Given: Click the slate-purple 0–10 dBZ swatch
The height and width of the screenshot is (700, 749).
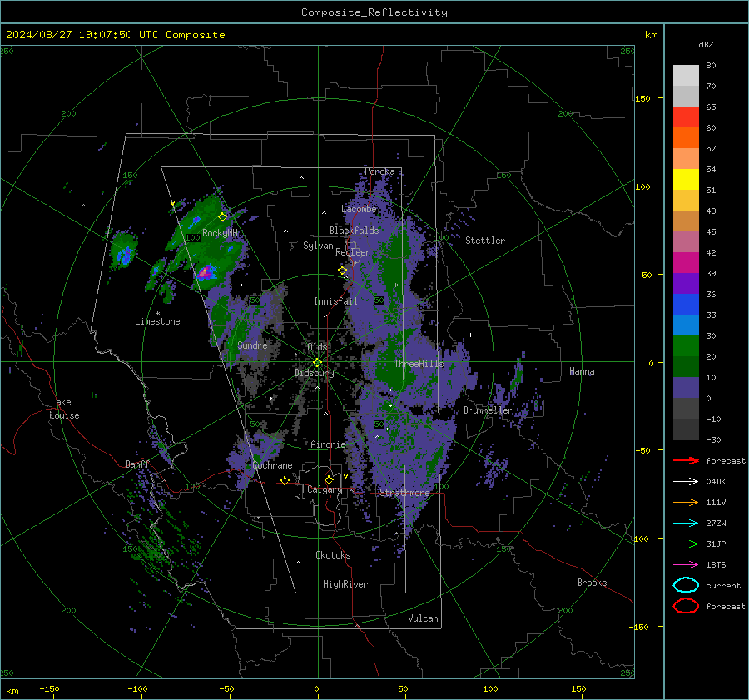Looking at the screenshot, I should [686, 387].
